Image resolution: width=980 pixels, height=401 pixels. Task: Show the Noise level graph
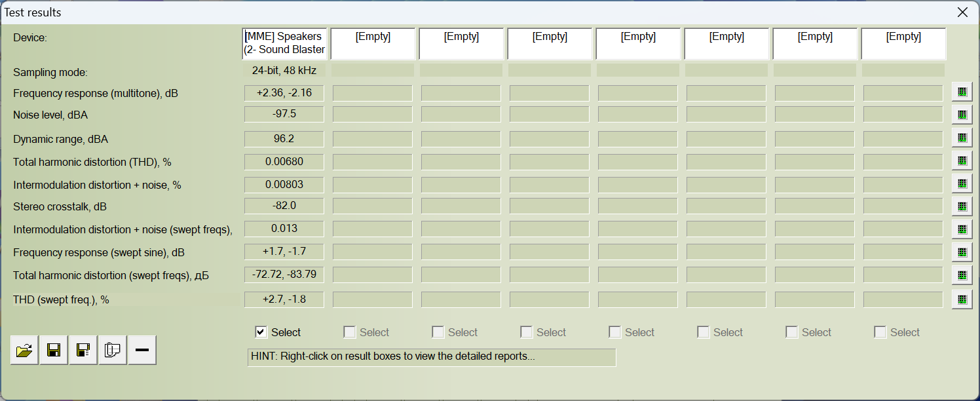coord(962,115)
